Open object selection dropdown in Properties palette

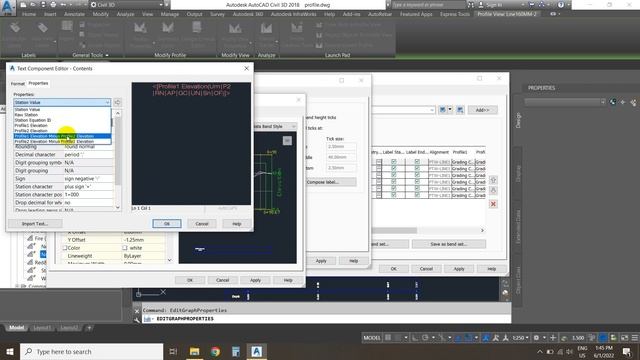(565, 102)
